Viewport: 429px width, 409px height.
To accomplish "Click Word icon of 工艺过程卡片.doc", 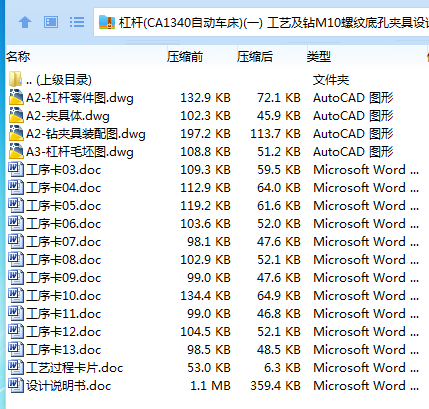I will 16,367.
